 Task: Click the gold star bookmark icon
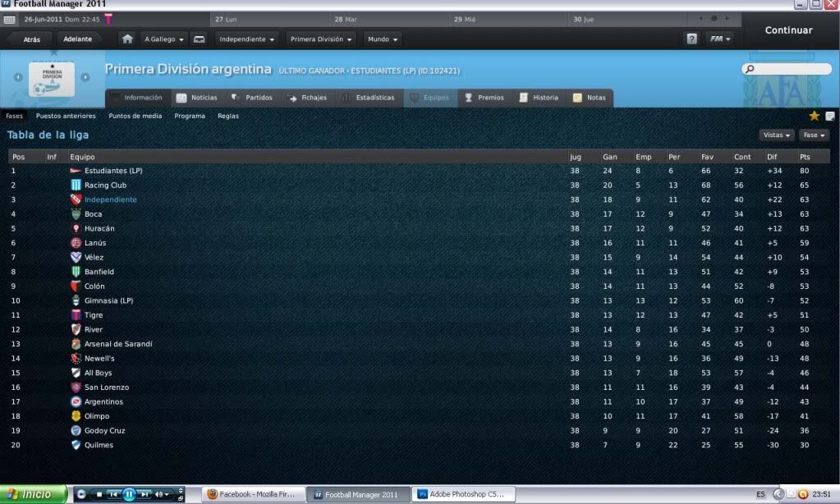(815, 116)
